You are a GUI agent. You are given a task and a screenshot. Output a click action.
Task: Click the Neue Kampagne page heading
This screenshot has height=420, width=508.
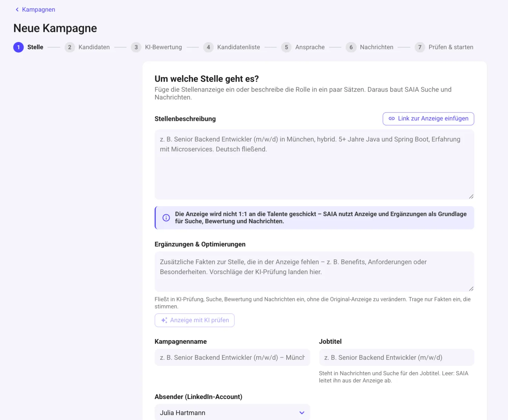55,28
